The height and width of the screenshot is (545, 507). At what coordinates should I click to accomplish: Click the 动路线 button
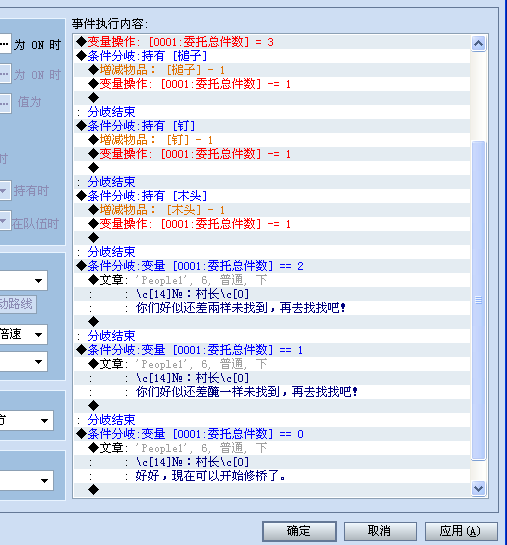(18, 304)
